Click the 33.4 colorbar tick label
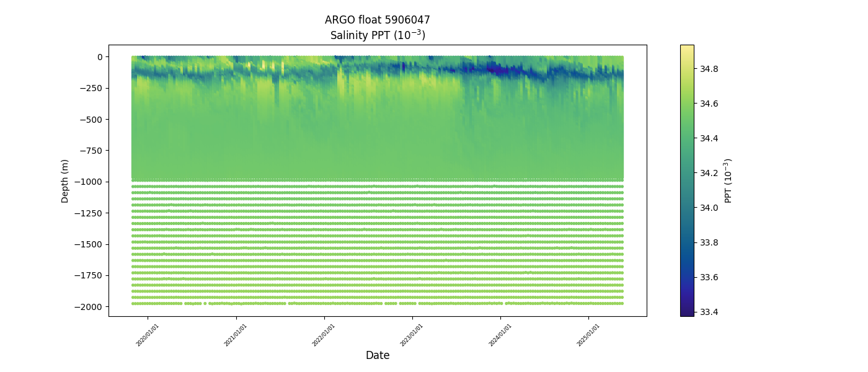868x372 pixels. pyautogui.click(x=709, y=312)
